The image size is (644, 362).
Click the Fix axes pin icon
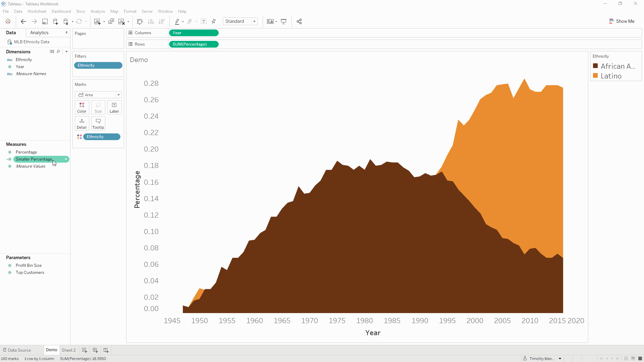coord(214,21)
